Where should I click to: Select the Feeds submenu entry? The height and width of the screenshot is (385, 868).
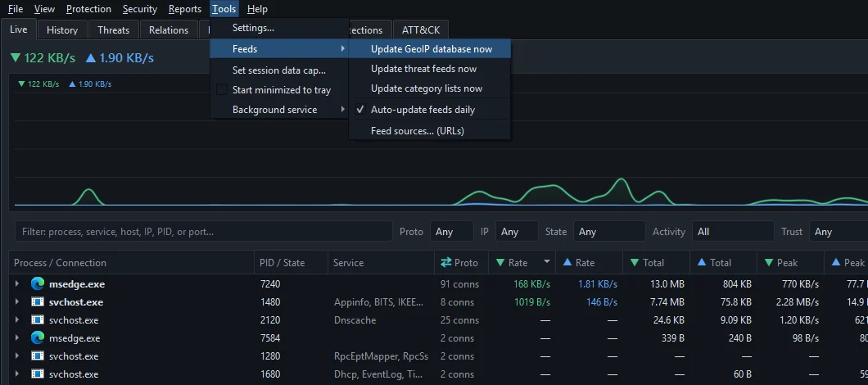pyautogui.click(x=278, y=49)
